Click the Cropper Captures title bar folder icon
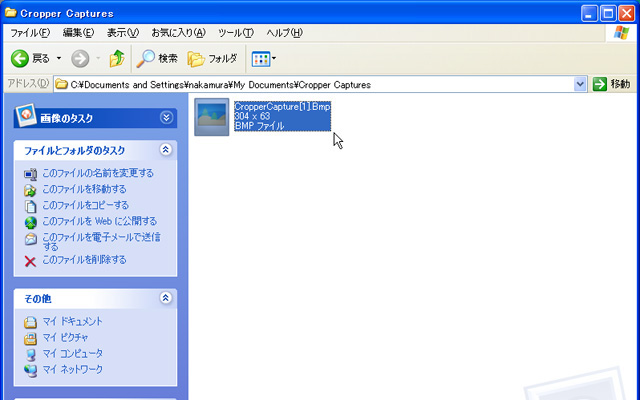640x400 pixels. click(11, 13)
